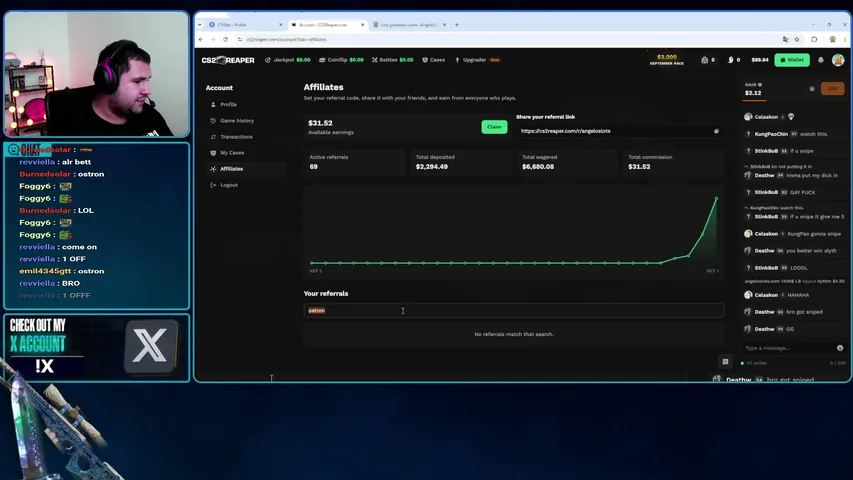Join the rain with orange Join button
The height and width of the screenshot is (480, 853).
pyautogui.click(x=832, y=88)
